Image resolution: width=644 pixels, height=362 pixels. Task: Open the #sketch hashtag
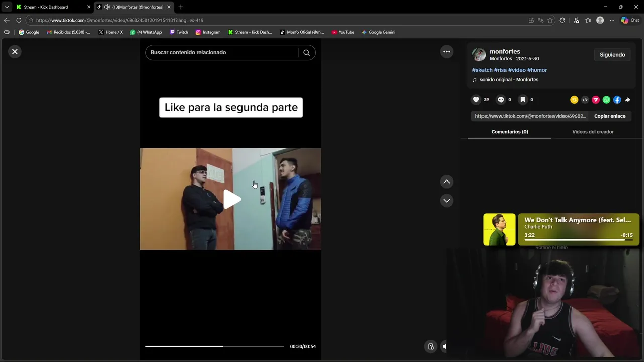coord(482,70)
